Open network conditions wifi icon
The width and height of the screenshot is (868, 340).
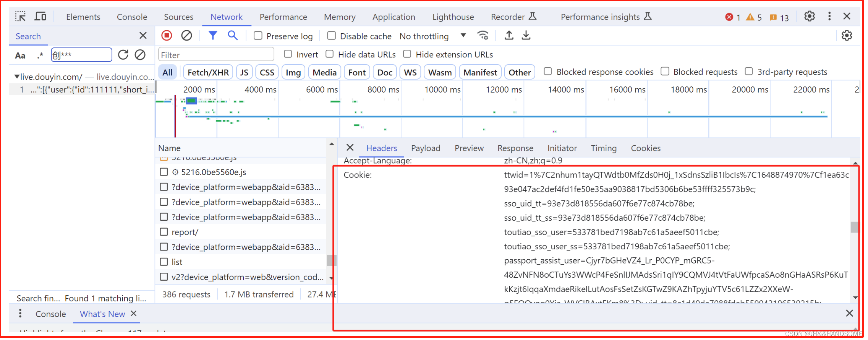[483, 36]
